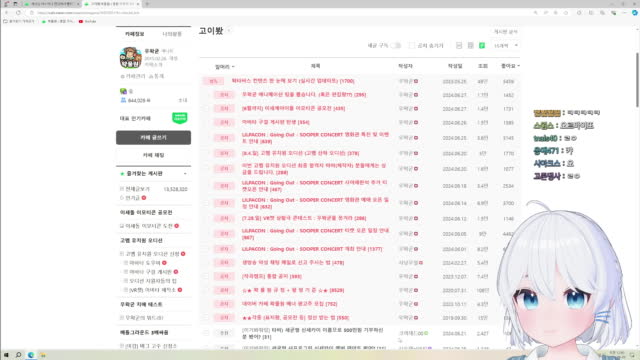Open a new browser tab with plus
Screen dimensions: 640x360
tap(147, 4)
